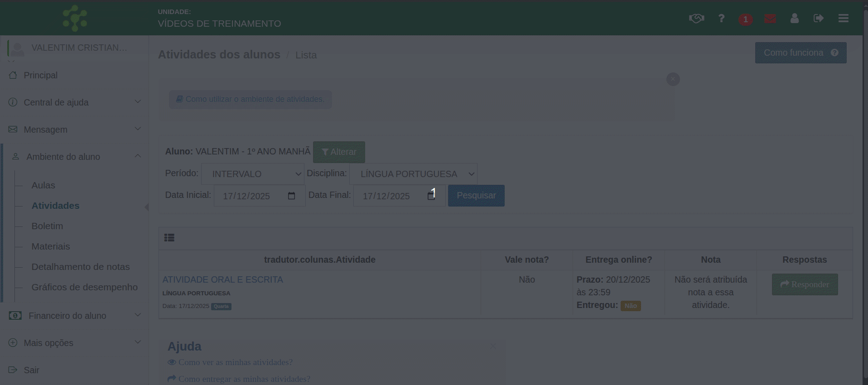Open the Disciplina dropdown

(x=413, y=174)
